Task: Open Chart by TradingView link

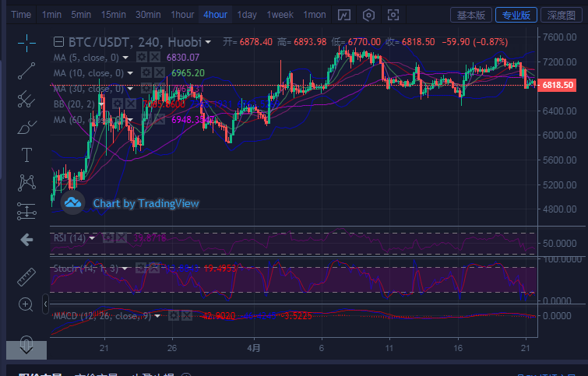Action: coord(146,203)
